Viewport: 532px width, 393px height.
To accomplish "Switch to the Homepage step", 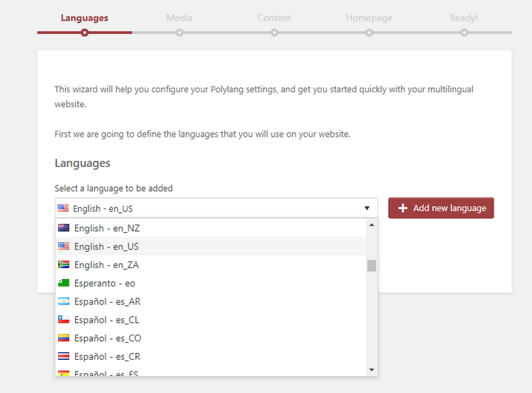I will click(x=369, y=18).
